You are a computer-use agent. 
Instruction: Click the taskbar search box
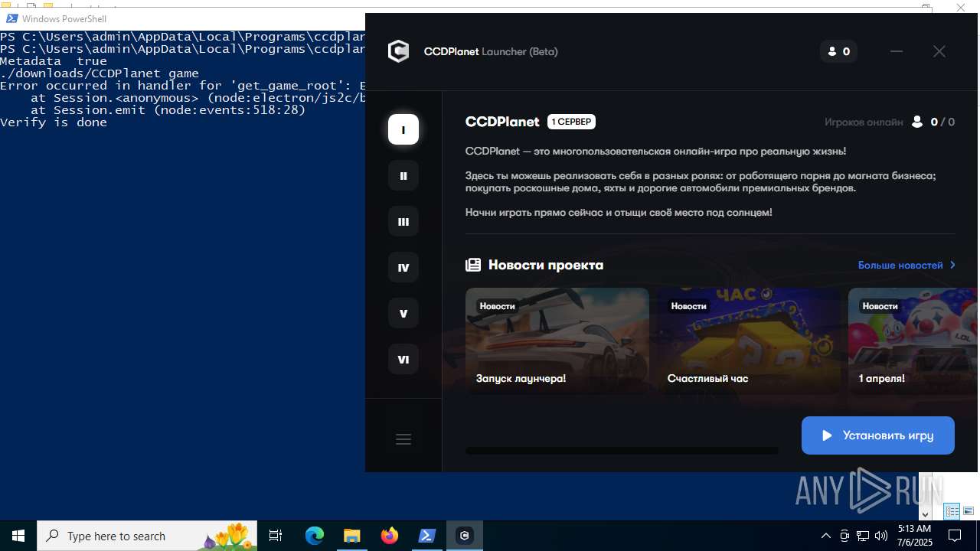coord(149,536)
